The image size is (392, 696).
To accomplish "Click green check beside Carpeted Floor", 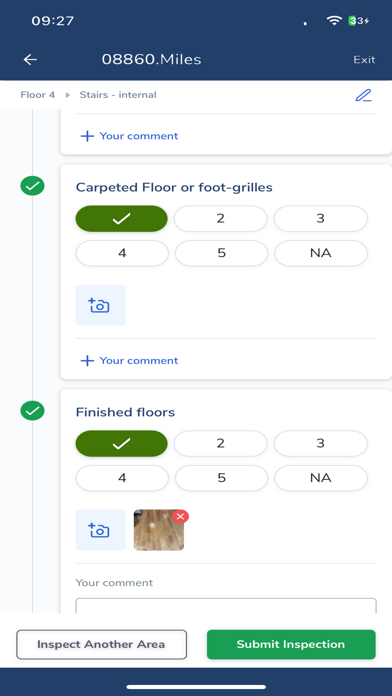I will (x=32, y=186).
